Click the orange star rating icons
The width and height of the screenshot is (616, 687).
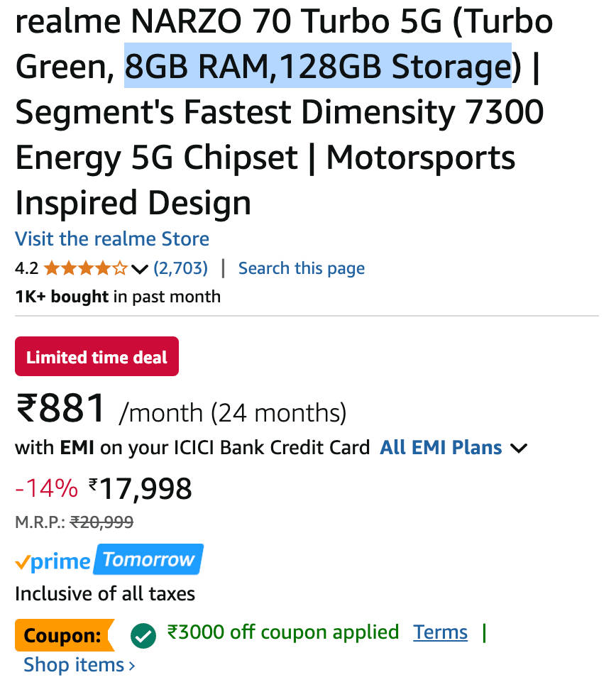click(85, 268)
